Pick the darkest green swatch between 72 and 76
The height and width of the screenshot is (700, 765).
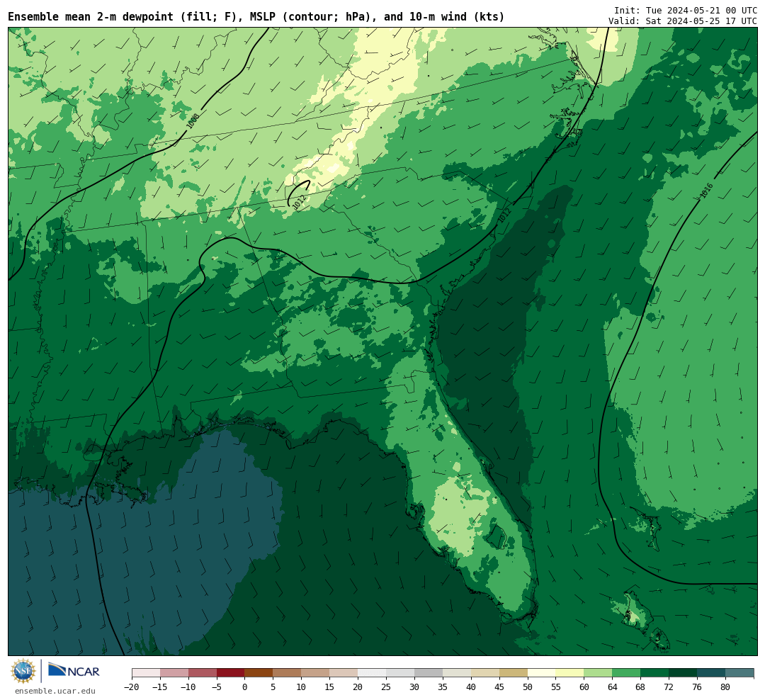pyautogui.click(x=683, y=673)
